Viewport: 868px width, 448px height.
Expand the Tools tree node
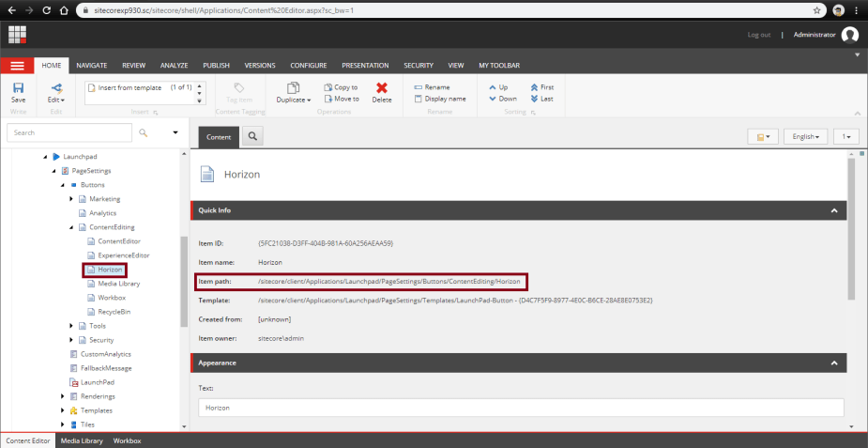click(x=71, y=326)
